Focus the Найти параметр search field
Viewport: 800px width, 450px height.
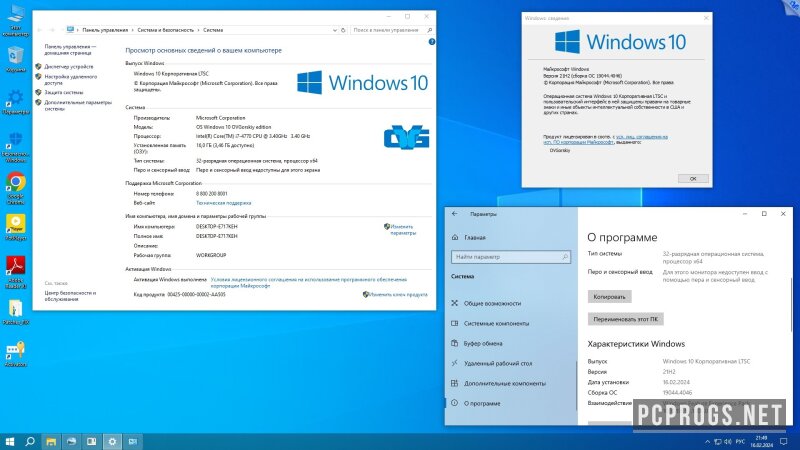pos(511,257)
